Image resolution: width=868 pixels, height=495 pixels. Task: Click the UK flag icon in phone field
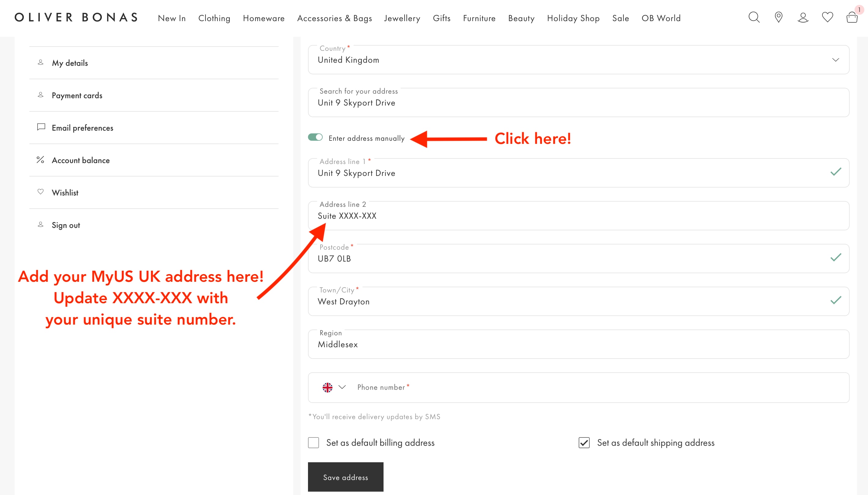click(x=328, y=388)
